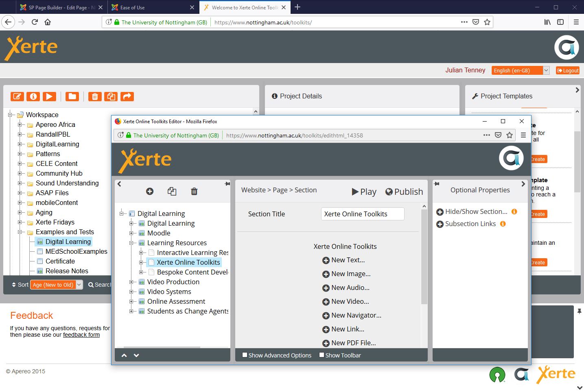The image size is (584, 392).
Task: Play the project in the editor
Action: pos(364,192)
